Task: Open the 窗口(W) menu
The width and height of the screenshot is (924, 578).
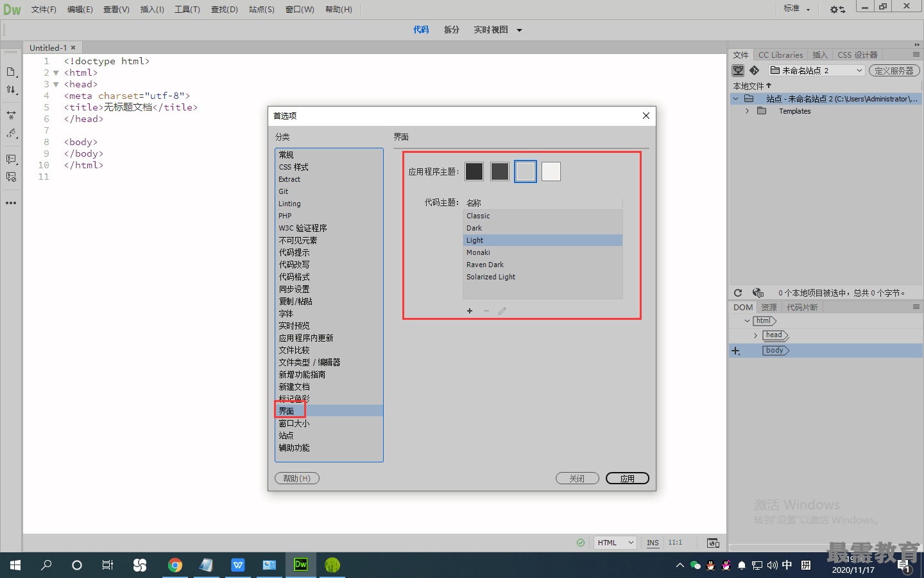Action: pyautogui.click(x=300, y=10)
